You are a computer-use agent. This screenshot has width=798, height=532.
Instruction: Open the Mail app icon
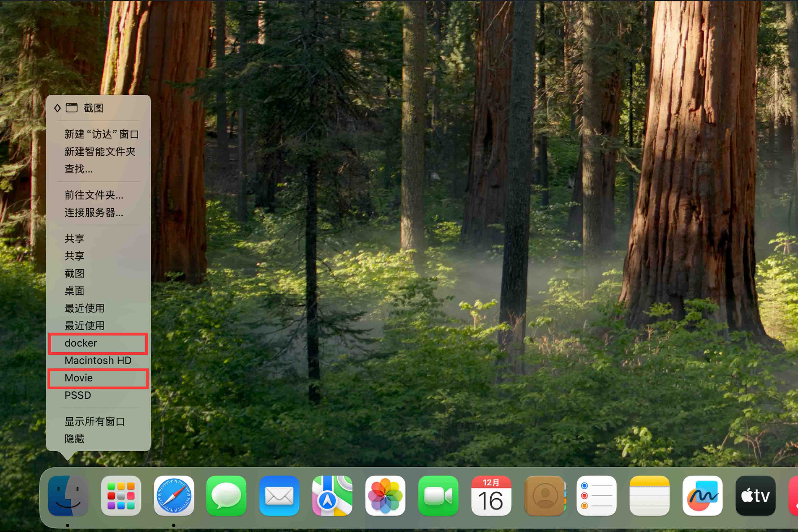[x=279, y=496]
